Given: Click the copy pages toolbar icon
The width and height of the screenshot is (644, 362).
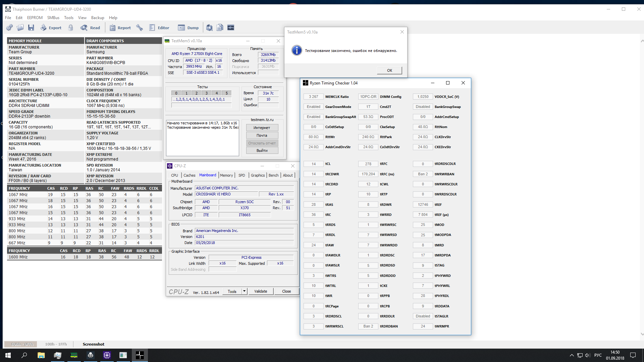Looking at the screenshot, I should tap(220, 28).
